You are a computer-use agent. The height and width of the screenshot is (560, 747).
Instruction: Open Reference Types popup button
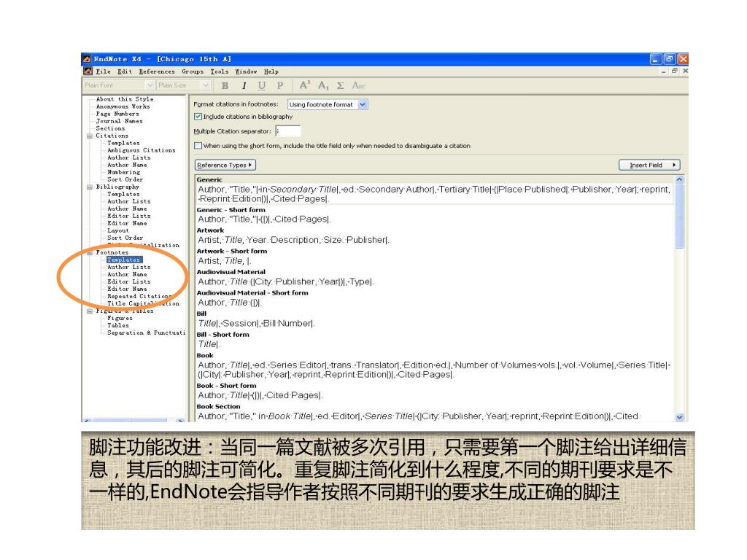click(225, 166)
